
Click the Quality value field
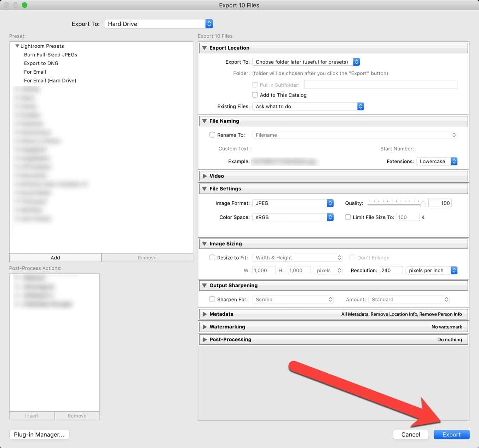tap(440, 203)
